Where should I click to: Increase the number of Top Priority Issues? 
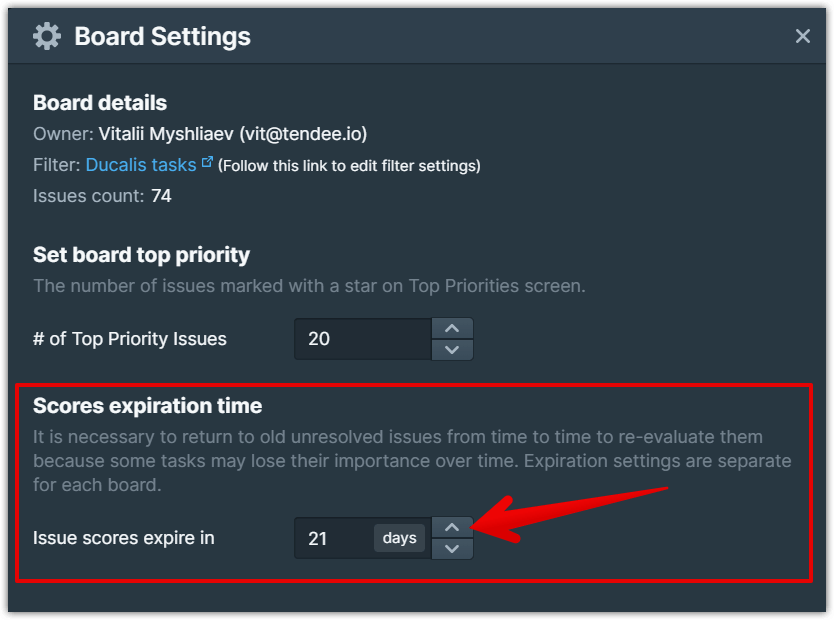[452, 328]
